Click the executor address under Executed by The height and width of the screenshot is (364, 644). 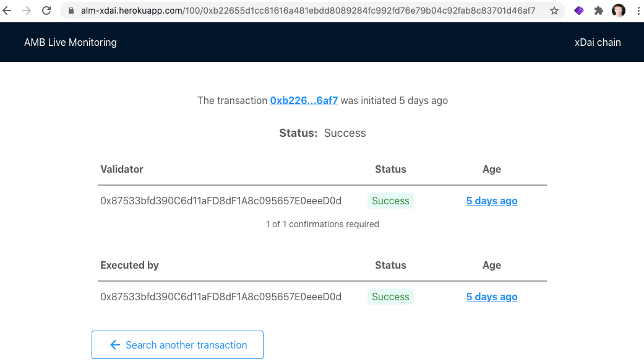click(x=221, y=297)
